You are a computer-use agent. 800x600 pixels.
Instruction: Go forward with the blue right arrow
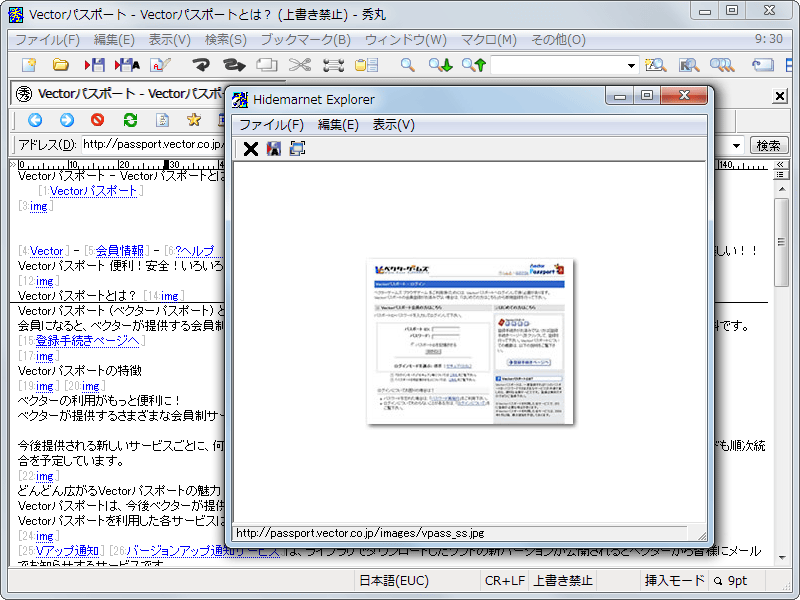(x=66, y=120)
